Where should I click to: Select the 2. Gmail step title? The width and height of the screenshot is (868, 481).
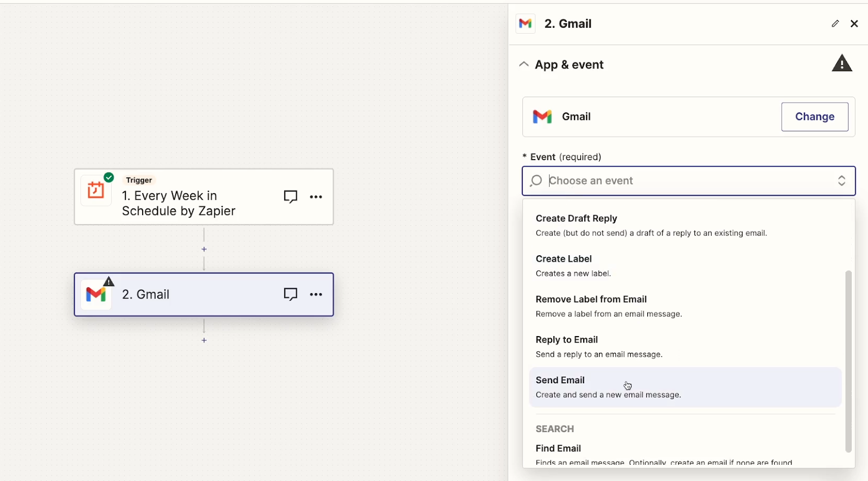tap(145, 295)
